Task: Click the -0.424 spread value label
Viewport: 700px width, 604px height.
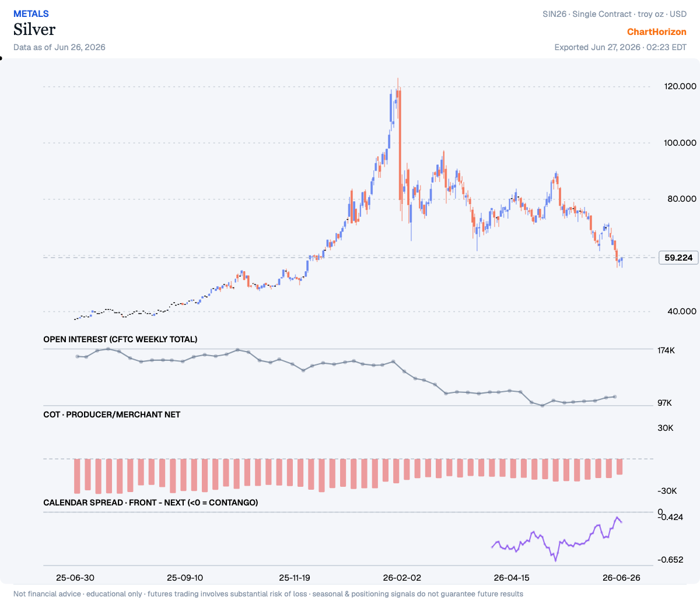Action: click(x=671, y=517)
